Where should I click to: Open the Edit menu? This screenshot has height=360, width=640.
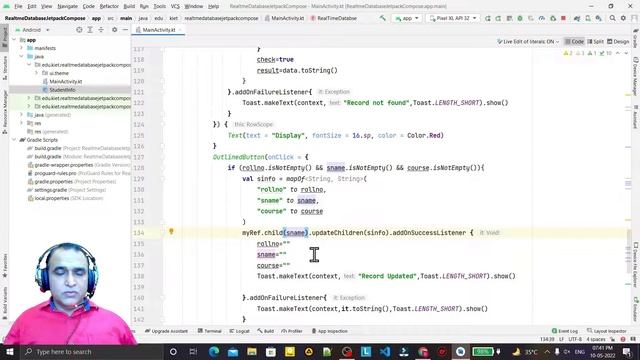coord(32,6)
